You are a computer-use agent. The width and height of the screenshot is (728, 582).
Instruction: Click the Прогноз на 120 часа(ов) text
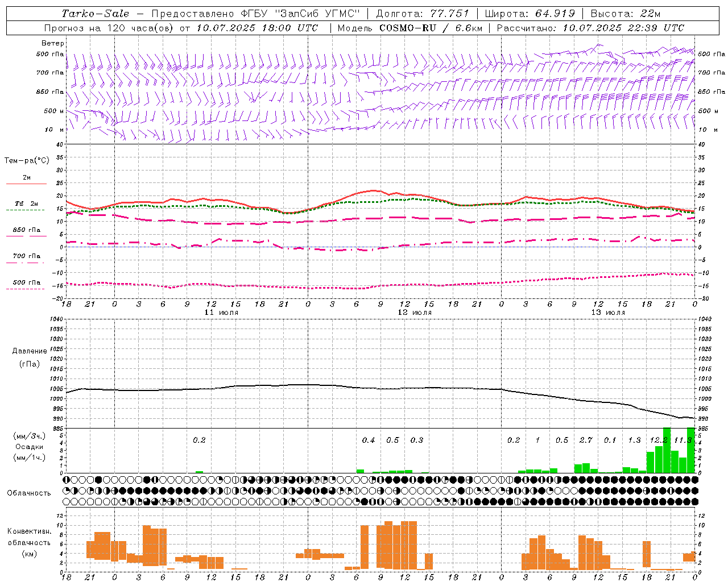(x=110, y=28)
